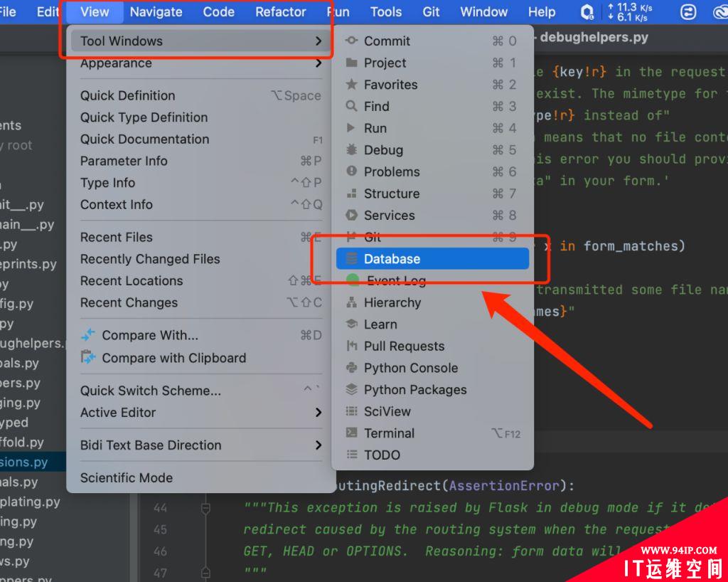Open Recent Changes
The width and height of the screenshot is (728, 582).
pos(201,303)
